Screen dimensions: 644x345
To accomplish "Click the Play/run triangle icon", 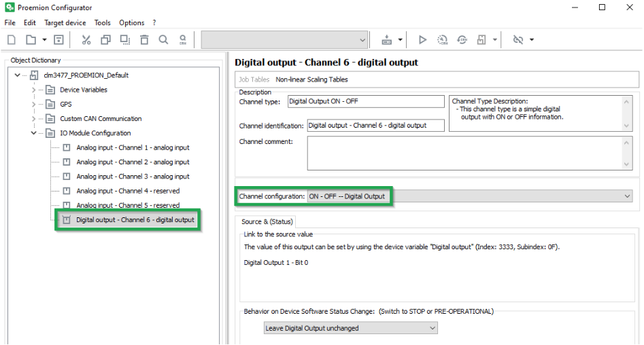I will coord(422,40).
